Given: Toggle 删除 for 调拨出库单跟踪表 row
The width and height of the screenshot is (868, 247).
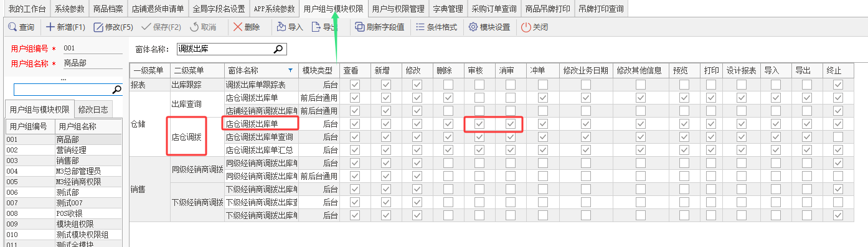Looking at the screenshot, I should (x=448, y=84).
